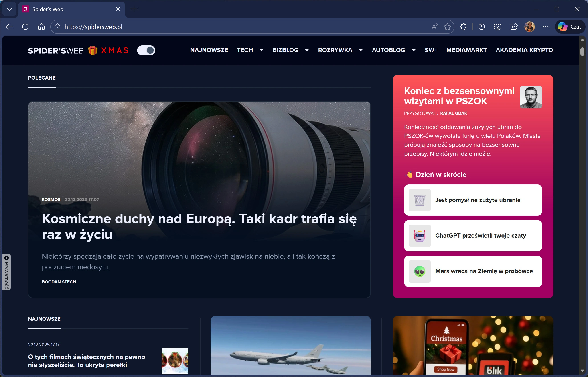Screen dimensions: 588x377
Task: Add page to favorites star icon
Action: tap(447, 27)
